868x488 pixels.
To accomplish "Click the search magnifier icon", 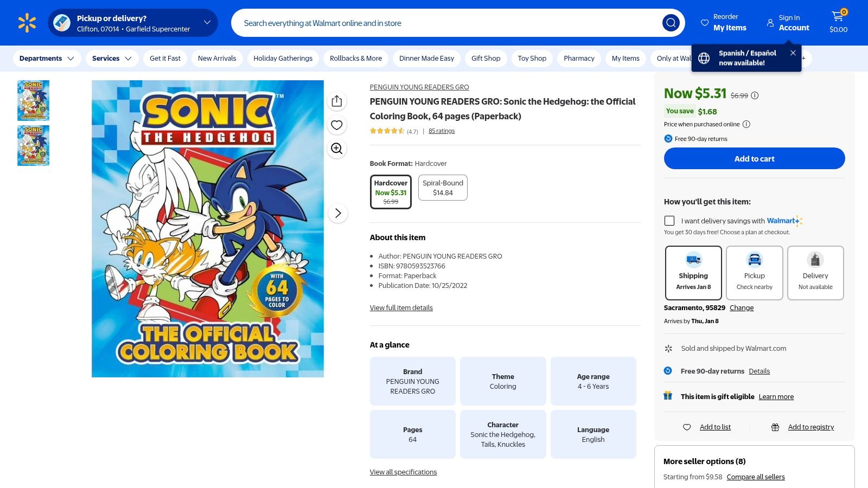I will coord(671,23).
